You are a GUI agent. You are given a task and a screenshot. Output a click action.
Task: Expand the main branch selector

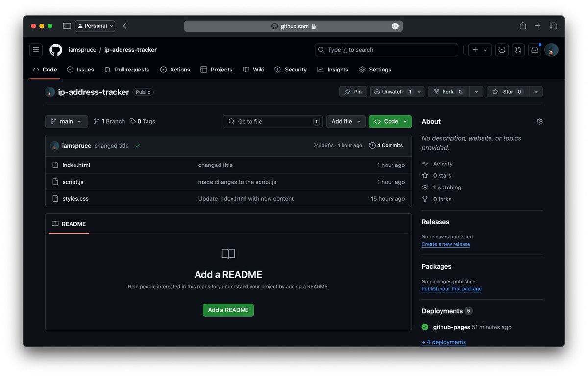pyautogui.click(x=67, y=121)
